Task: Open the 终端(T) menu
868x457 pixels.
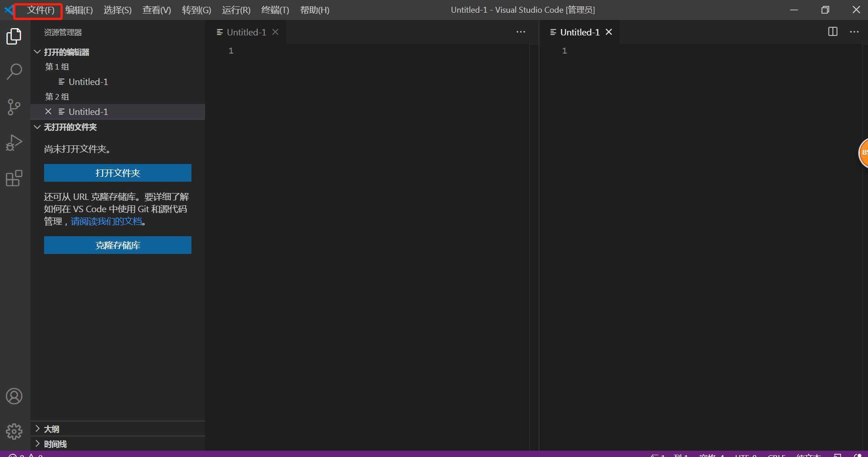Action: click(x=275, y=10)
